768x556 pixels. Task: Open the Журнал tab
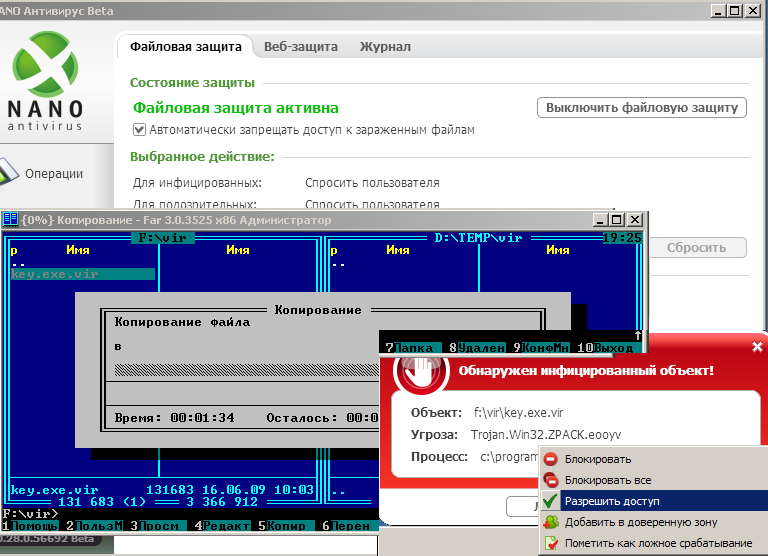385,47
